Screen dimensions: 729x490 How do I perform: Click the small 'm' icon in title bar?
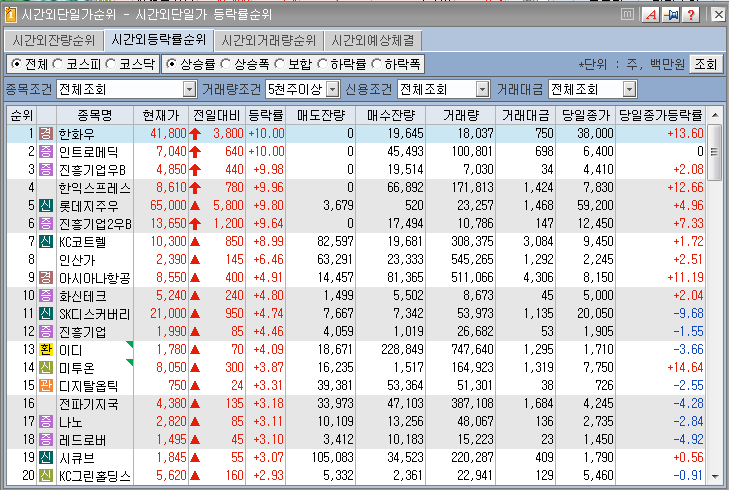tap(627, 14)
